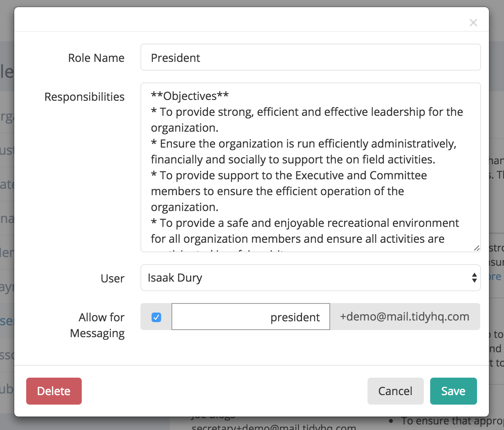The image size is (504, 430).
Task: Place cursor in the Responsibilities textarea
Action: 310,167
